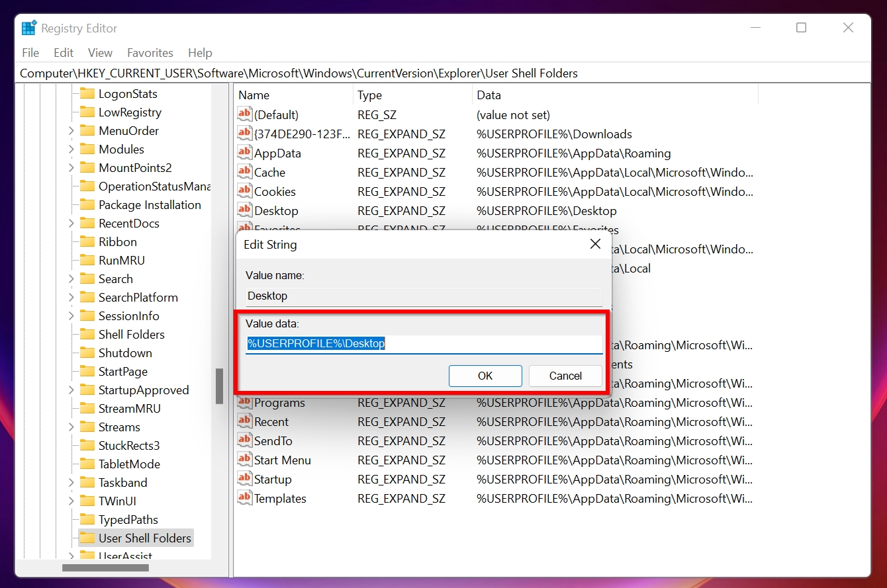Click the Templates value string icon
This screenshot has width=887, height=588.
pos(245,498)
